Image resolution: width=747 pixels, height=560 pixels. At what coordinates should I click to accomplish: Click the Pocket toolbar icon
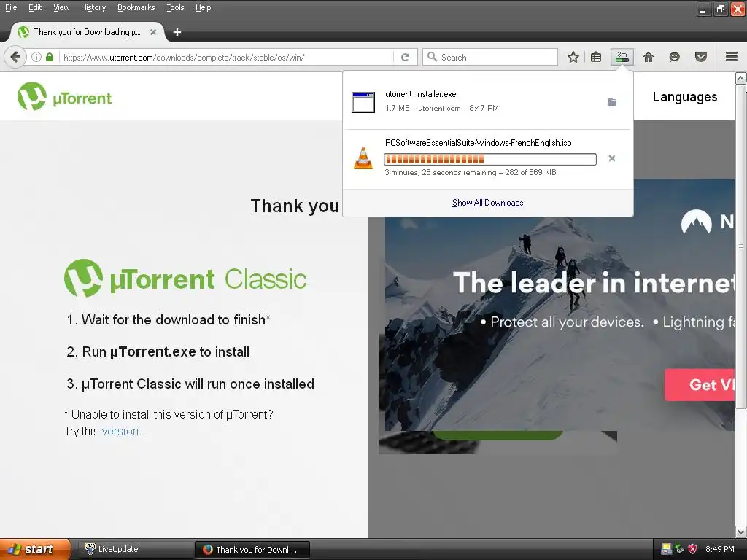700,57
